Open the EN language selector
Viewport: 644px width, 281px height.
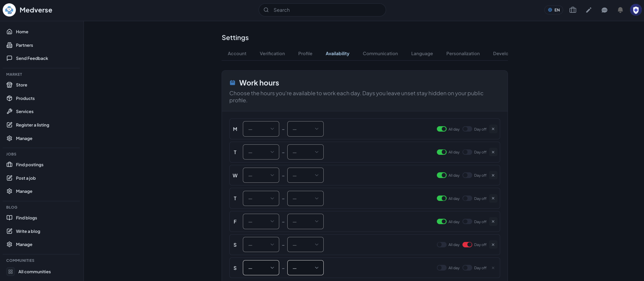tap(554, 10)
